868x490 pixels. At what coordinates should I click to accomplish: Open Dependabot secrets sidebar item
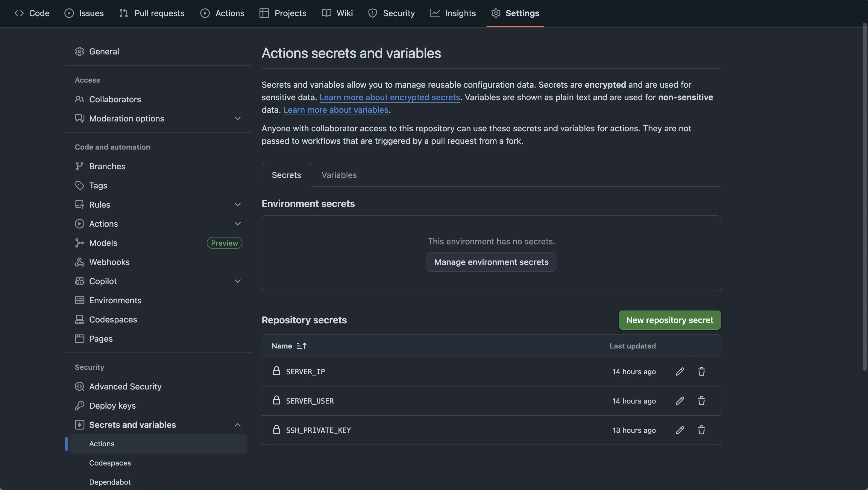(x=158, y=482)
